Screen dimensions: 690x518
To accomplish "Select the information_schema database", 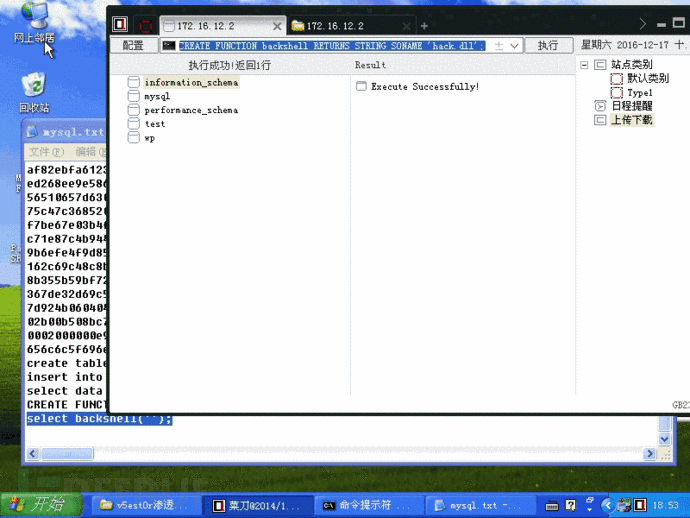I will coord(190,82).
